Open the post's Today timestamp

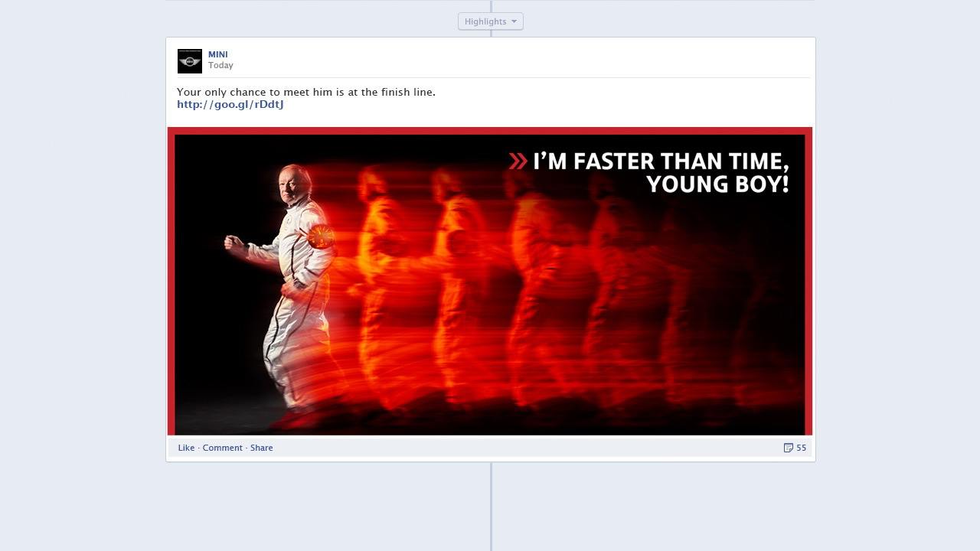(220, 65)
